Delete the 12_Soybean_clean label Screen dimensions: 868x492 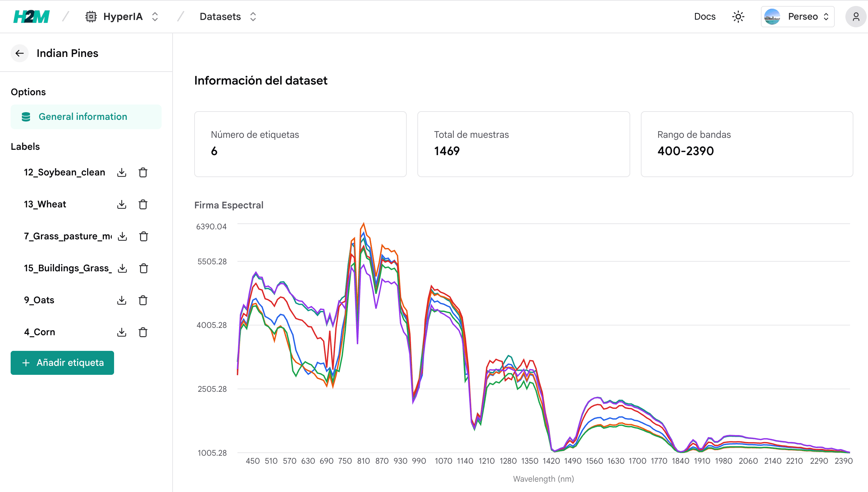(143, 172)
